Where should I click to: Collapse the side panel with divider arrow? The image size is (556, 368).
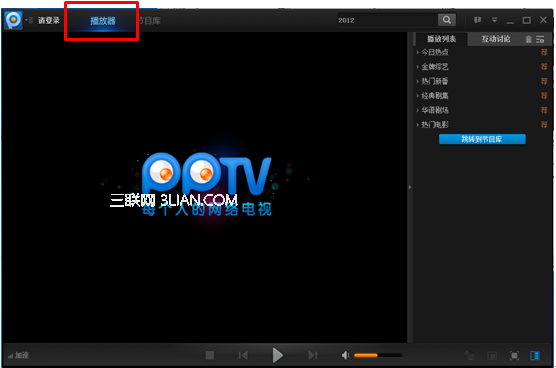point(410,187)
